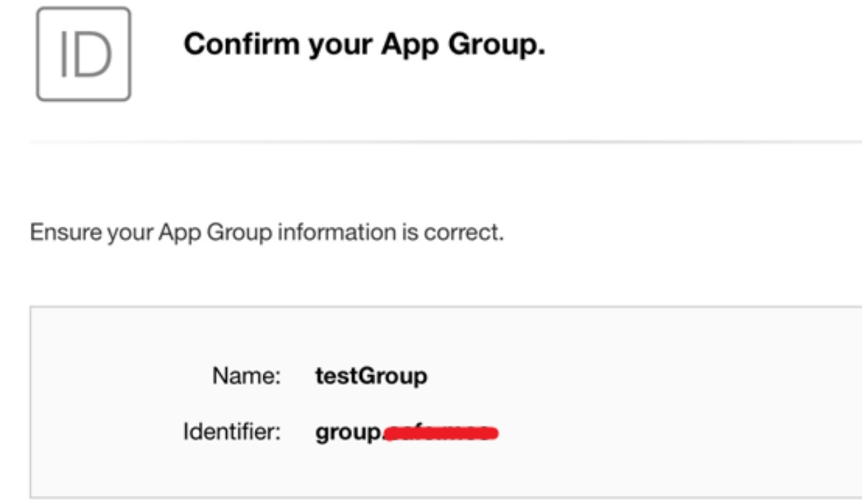Click the word 'App' in the heading

point(408,46)
